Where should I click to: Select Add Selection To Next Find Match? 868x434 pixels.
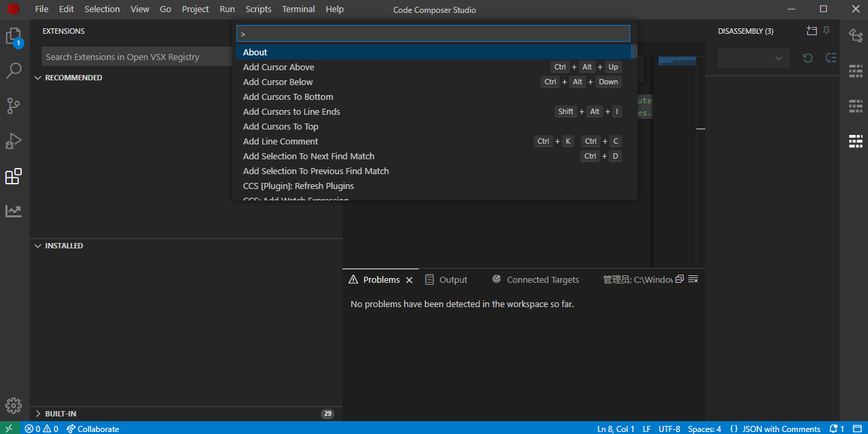click(433, 156)
